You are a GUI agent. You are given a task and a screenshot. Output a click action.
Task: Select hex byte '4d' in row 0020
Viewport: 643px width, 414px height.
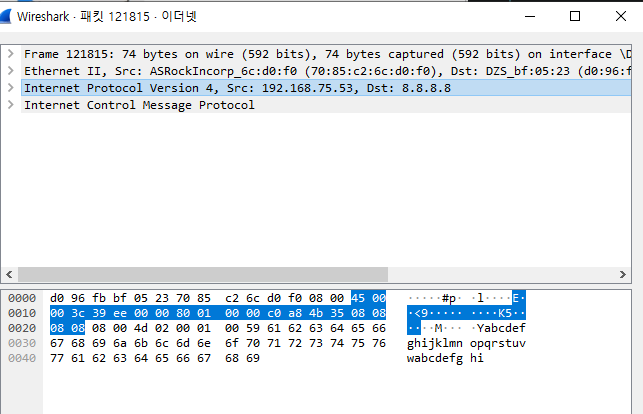(x=141, y=328)
